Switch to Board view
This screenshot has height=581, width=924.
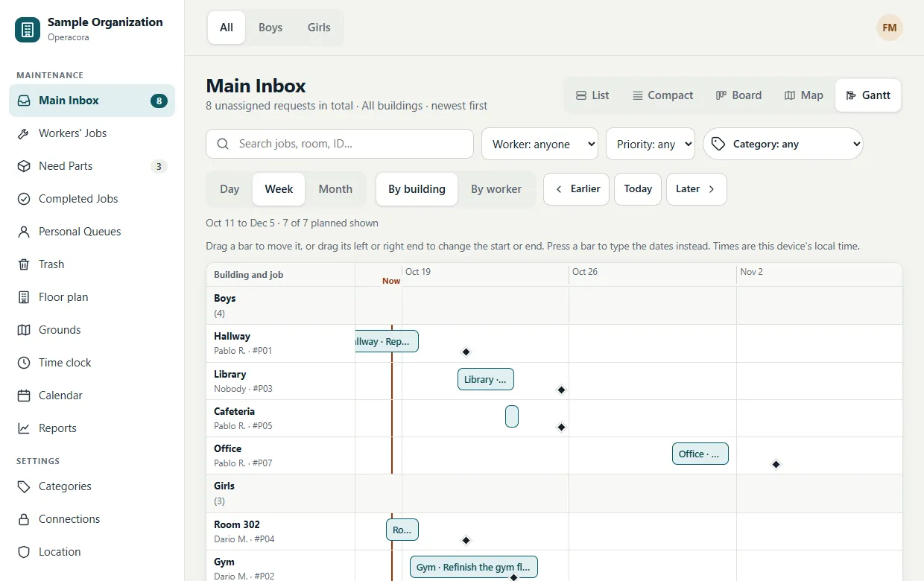click(x=738, y=95)
